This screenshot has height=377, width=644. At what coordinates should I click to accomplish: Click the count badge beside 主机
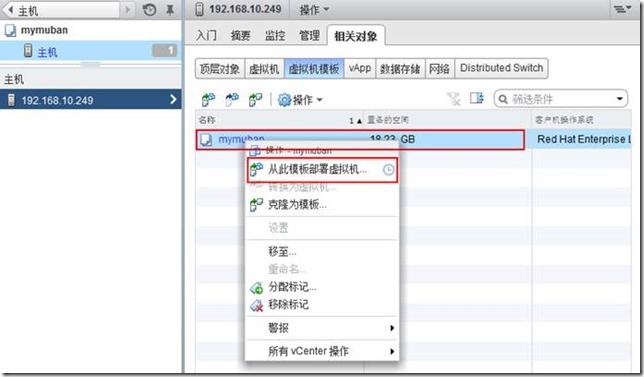coord(165,51)
